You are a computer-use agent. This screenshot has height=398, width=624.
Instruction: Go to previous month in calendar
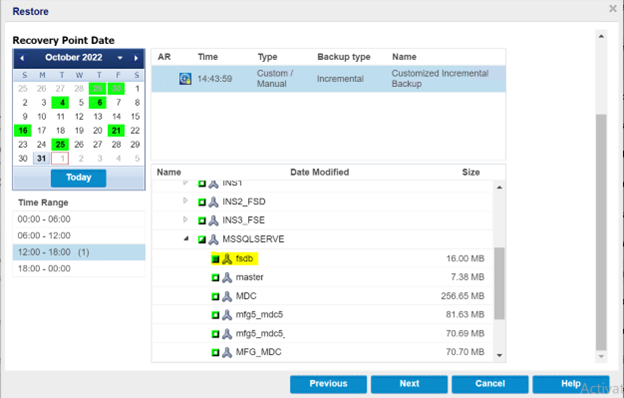(22, 58)
